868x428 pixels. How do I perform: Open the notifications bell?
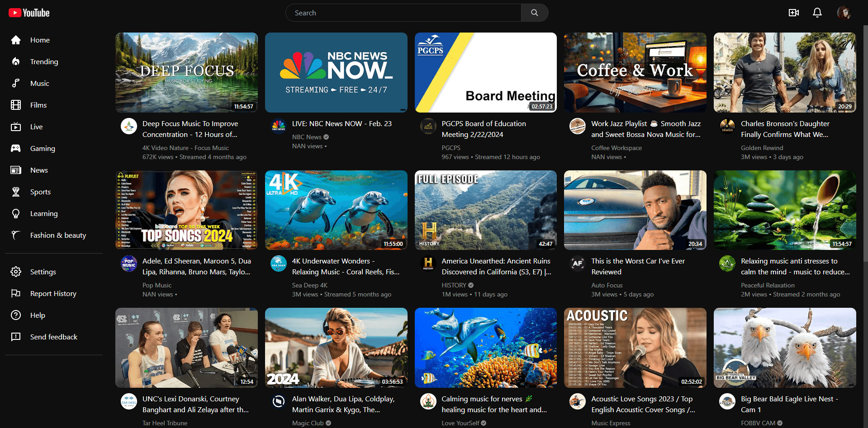coord(817,13)
